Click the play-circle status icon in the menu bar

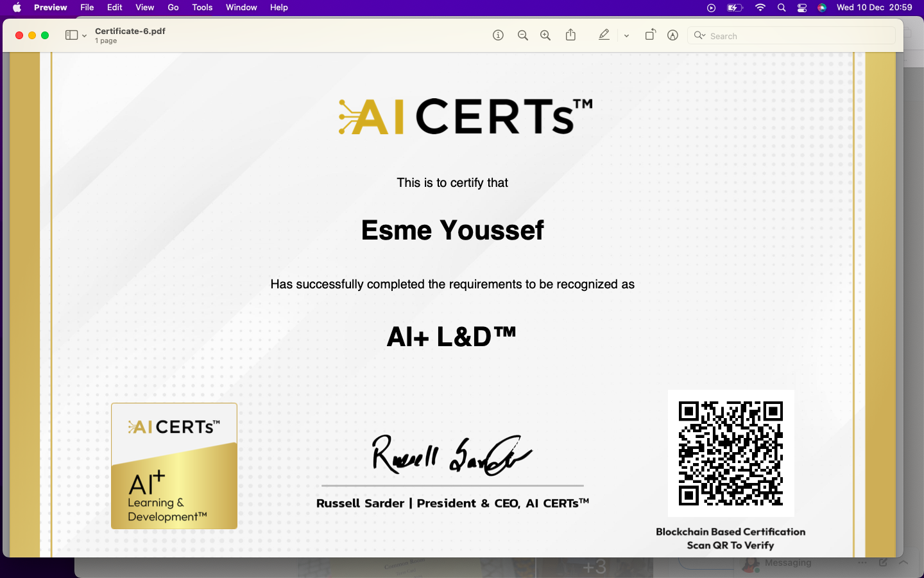click(711, 8)
